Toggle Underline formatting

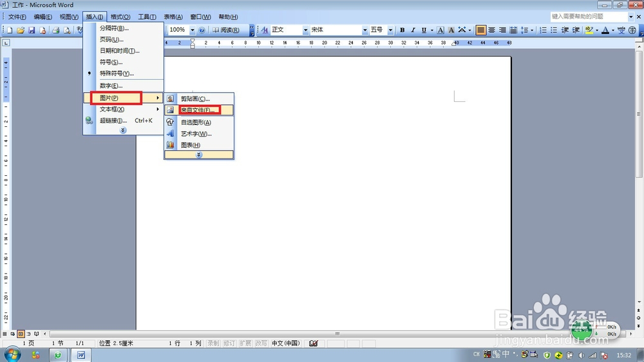pos(424,30)
